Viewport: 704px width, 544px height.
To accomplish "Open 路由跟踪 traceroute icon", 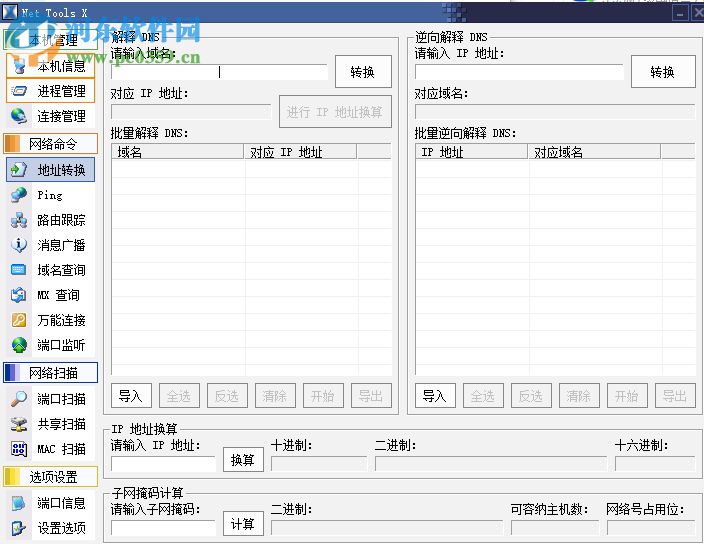I will [x=19, y=220].
